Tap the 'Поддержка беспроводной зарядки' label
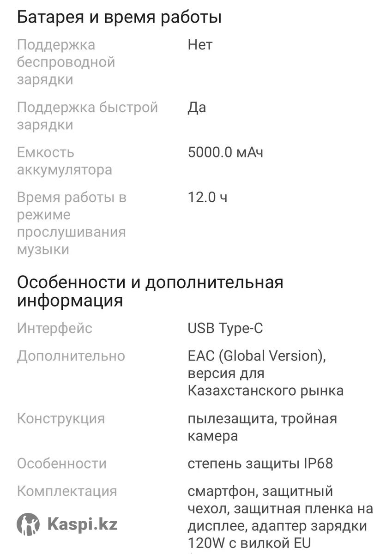392x554 pixels. 66,62
